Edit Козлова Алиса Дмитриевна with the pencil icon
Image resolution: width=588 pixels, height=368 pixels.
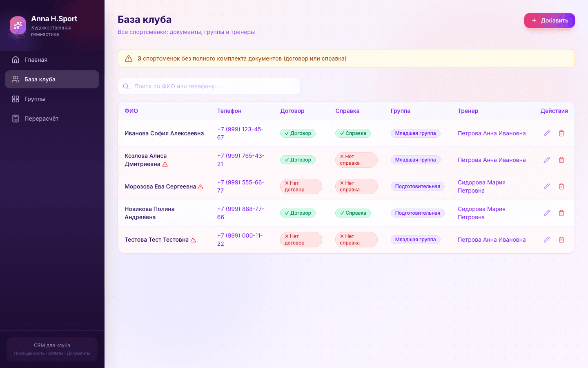point(547,160)
